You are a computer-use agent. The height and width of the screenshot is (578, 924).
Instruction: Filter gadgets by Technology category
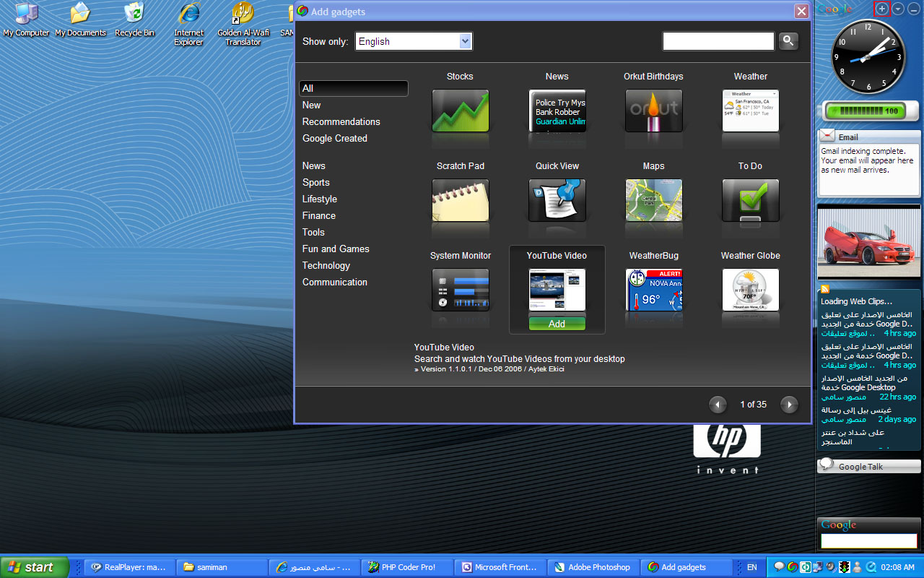pyautogui.click(x=326, y=265)
